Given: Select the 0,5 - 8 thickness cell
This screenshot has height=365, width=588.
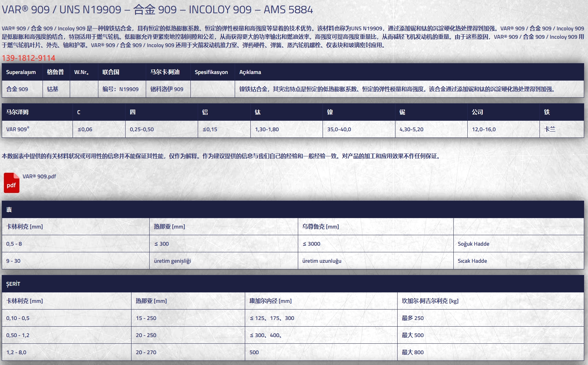Looking at the screenshot, I should (76, 244).
